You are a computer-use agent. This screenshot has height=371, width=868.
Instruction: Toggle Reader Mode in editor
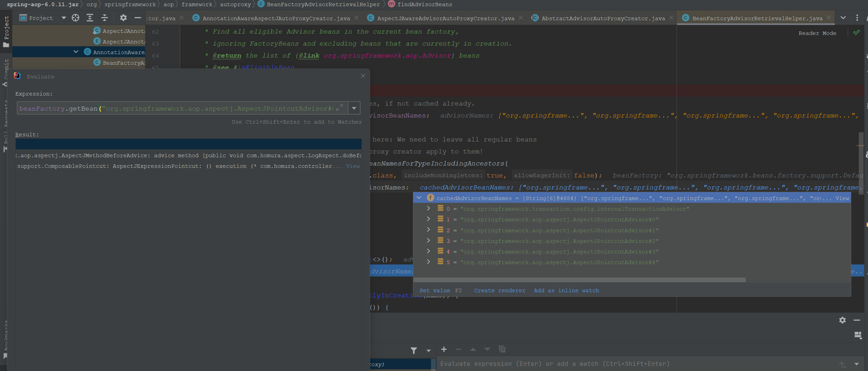pos(817,33)
